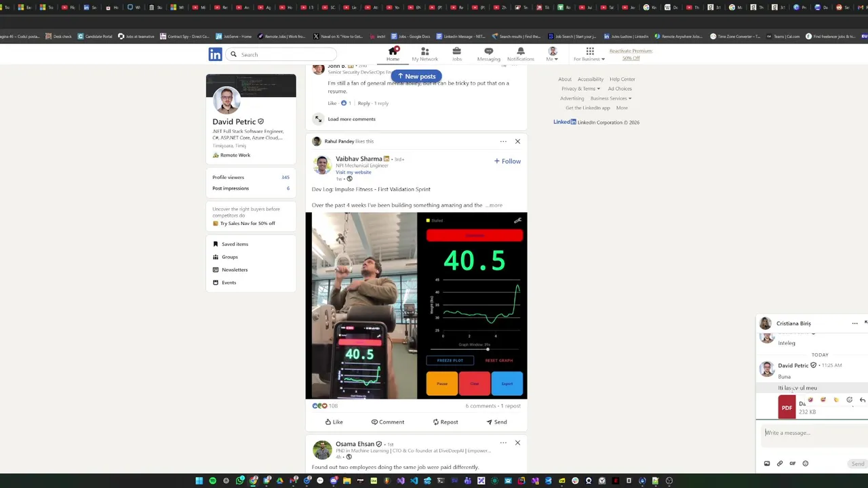Click Get the LinkedIn app link
868x488 pixels.
click(588, 108)
